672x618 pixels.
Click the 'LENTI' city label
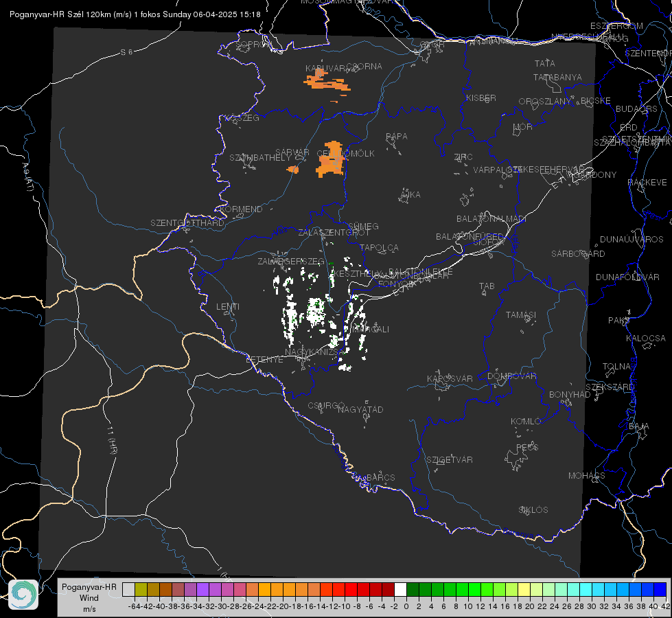point(228,307)
